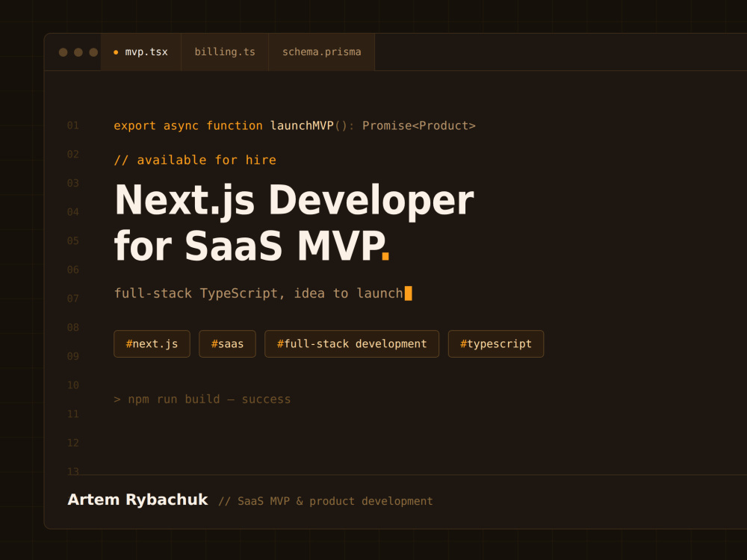Click line number 07 in gutter
This screenshot has width=747, height=560.
73,299
